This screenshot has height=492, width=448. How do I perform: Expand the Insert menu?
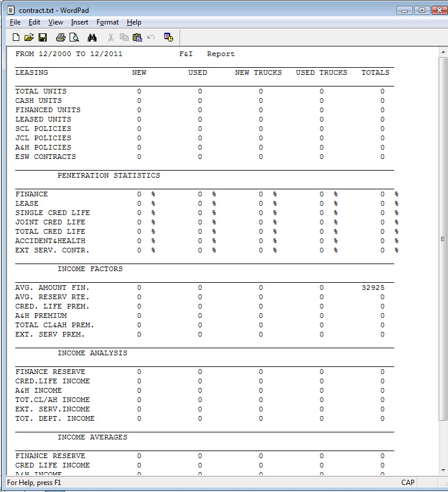(x=80, y=22)
